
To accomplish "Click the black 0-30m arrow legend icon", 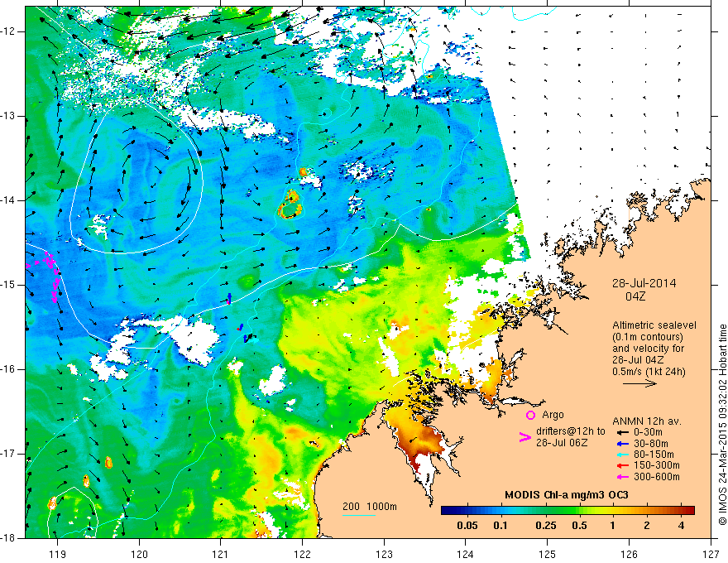I will [x=622, y=432].
